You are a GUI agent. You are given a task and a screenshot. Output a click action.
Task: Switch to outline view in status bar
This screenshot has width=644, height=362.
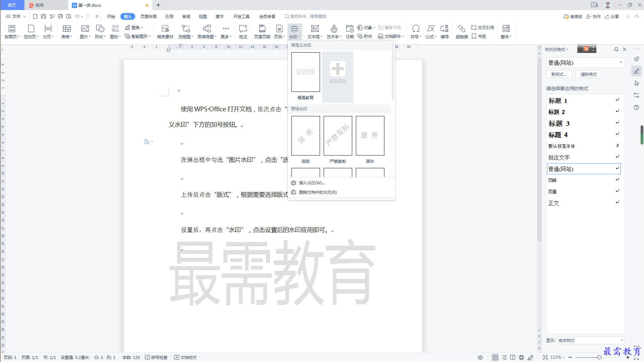coord(504,357)
